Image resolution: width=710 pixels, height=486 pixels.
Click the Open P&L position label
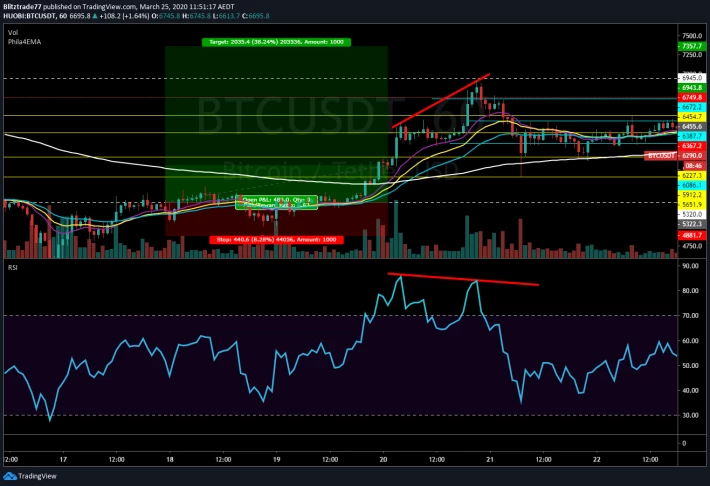[x=276, y=202]
